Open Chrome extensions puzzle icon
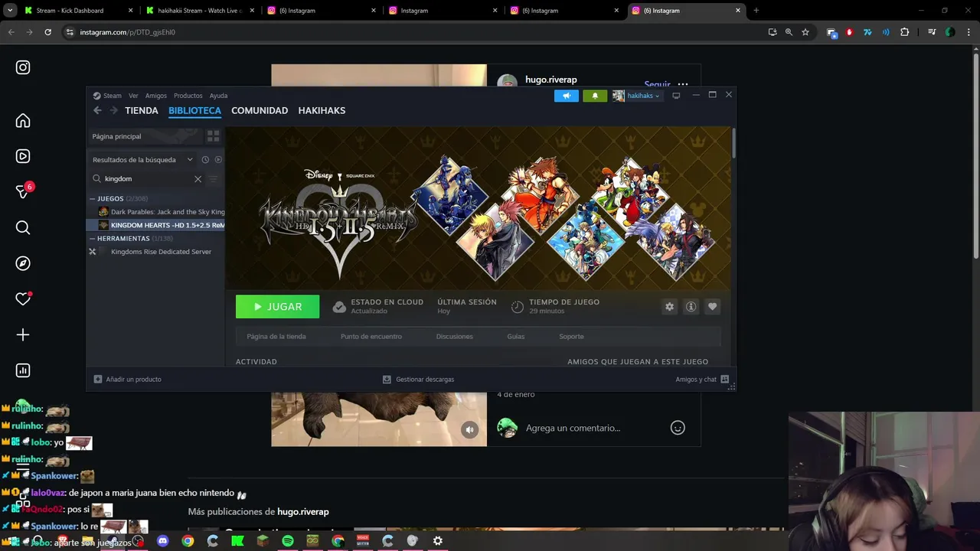This screenshot has width=980, height=551. pos(905,32)
